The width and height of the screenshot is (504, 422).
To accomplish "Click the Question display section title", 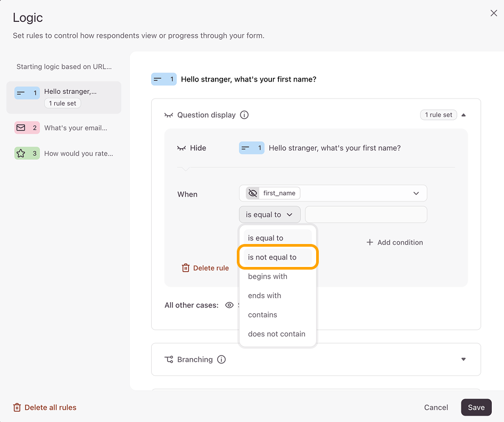I will 206,115.
